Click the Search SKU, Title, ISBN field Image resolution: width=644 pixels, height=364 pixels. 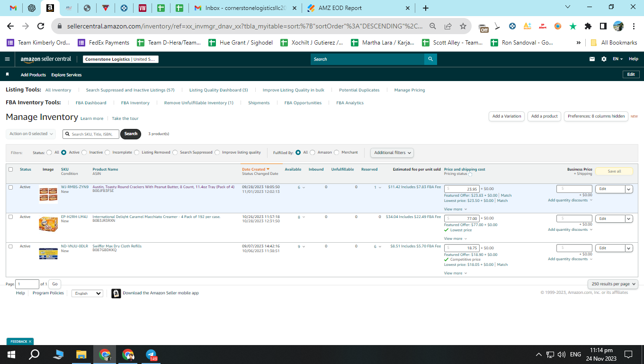(91, 134)
